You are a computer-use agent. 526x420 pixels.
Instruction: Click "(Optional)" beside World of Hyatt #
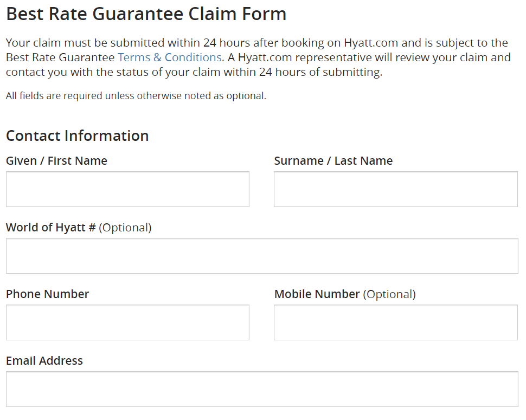(x=125, y=228)
